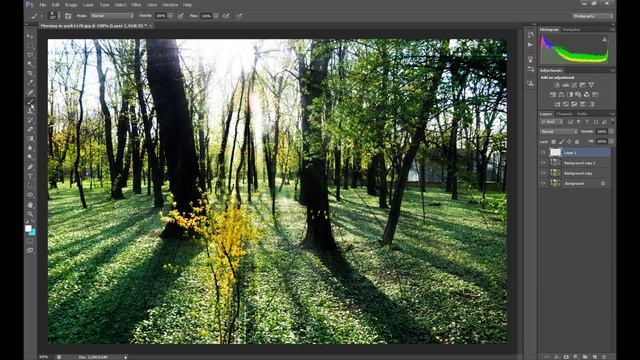Screen dimensions: 640x360
Task: Open the Brush Preset picker
Action: [53, 16]
